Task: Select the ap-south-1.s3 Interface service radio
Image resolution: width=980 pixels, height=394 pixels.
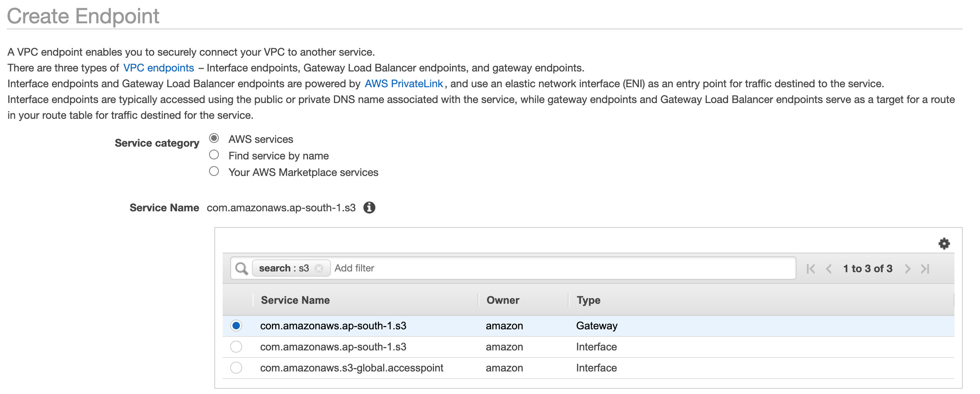Action: coord(236,347)
